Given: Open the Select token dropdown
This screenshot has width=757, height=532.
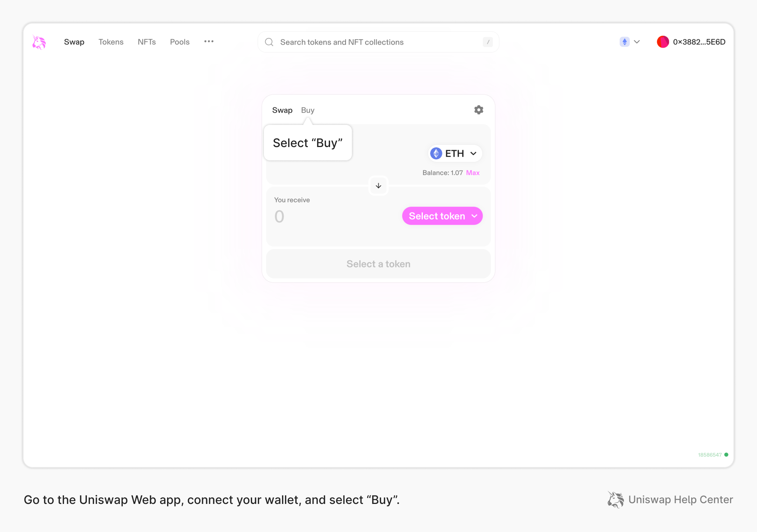Looking at the screenshot, I should [x=442, y=216].
